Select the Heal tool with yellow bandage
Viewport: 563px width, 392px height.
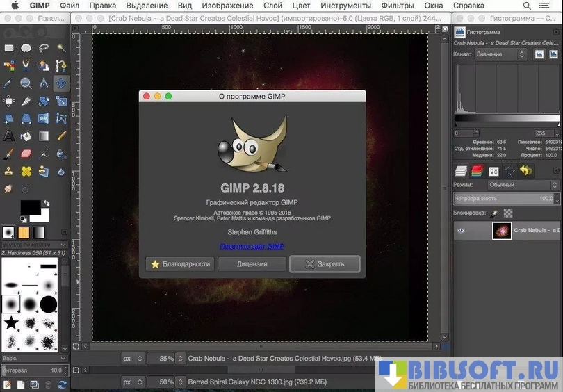click(x=26, y=170)
